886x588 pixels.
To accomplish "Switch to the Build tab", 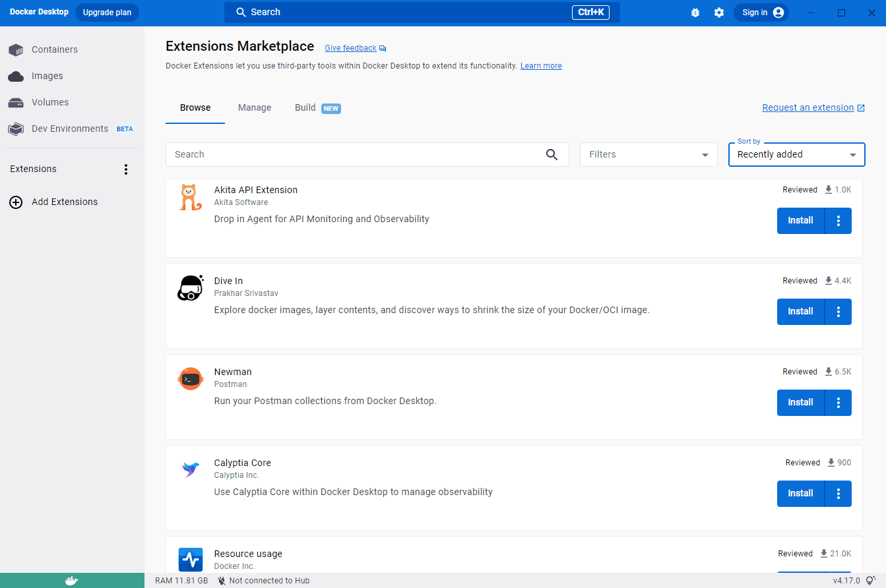I will 305,107.
